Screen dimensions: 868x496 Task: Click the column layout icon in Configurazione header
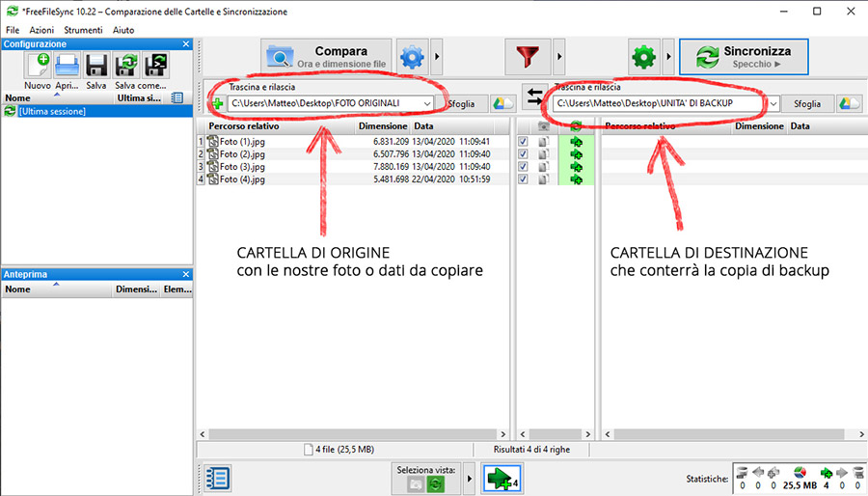click(x=177, y=98)
